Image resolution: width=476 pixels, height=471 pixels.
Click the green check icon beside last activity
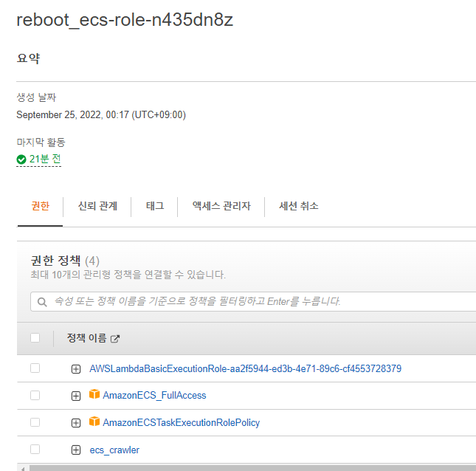(21, 159)
